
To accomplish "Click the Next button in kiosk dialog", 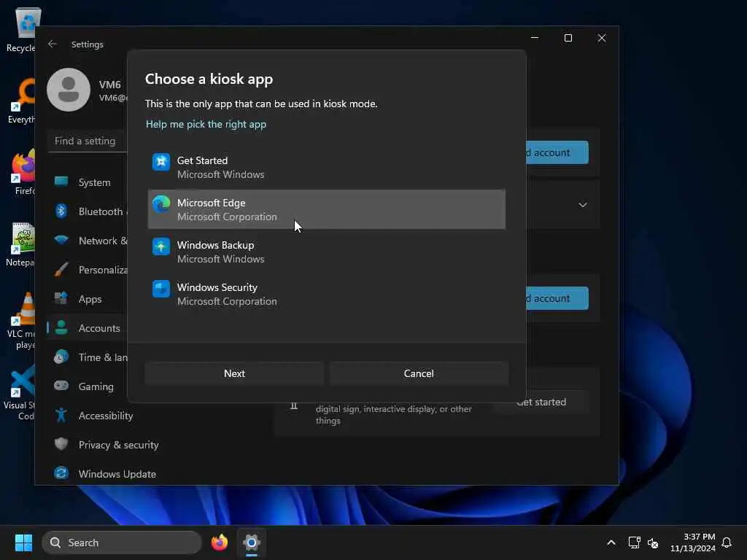I will 234,373.
